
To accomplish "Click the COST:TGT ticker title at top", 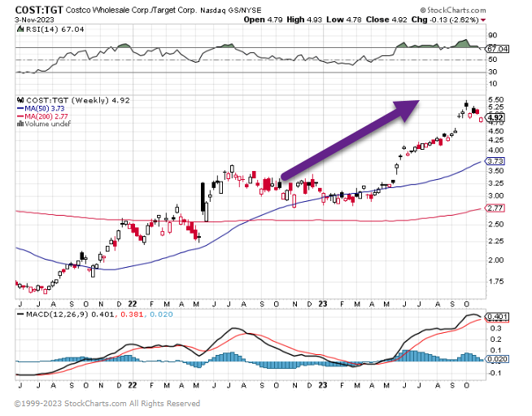I will pyautogui.click(x=39, y=10).
